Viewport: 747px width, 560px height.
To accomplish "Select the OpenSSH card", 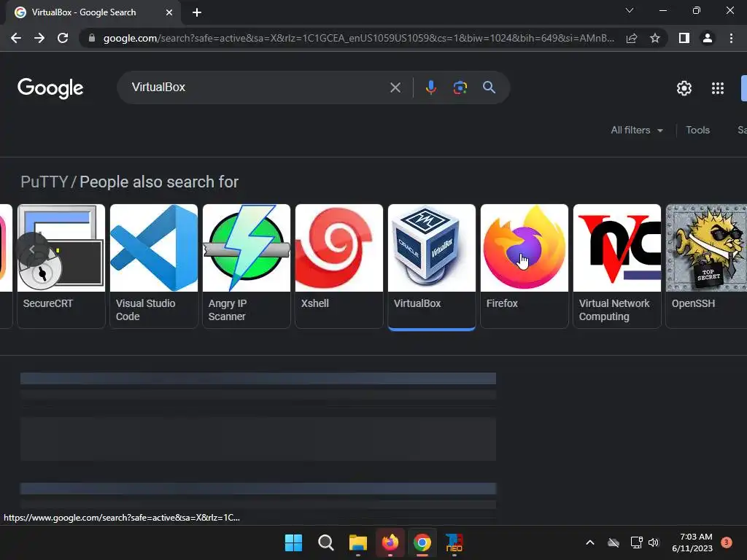I will click(706, 266).
